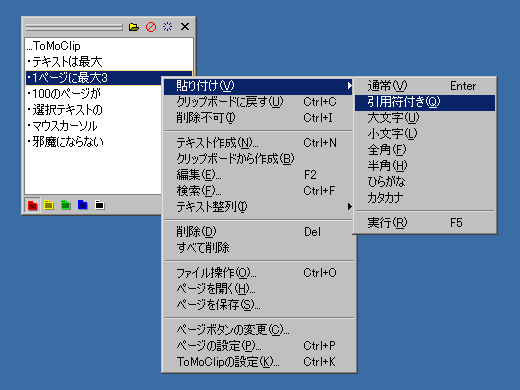Click the yellow open-folder icon in ToMoClip toolbar
Image resolution: width=520 pixels, height=390 pixels.
click(134, 27)
